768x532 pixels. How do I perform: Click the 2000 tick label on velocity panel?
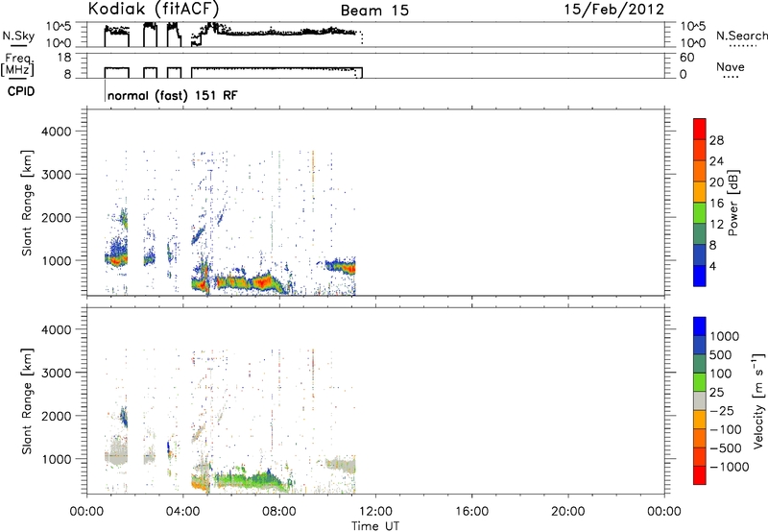point(56,416)
